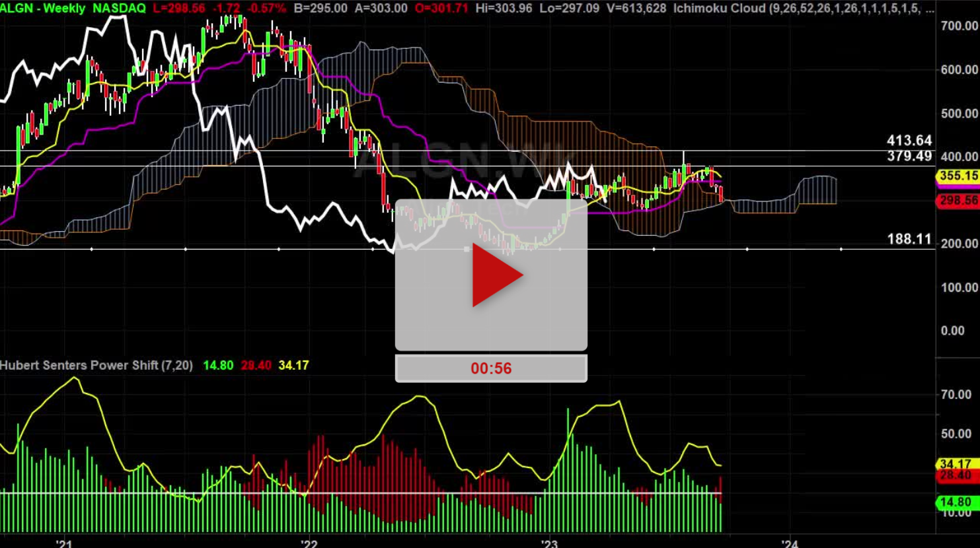980x548 pixels.
Task: Select the Hubert Senters Power Shift label
Action: point(96,365)
